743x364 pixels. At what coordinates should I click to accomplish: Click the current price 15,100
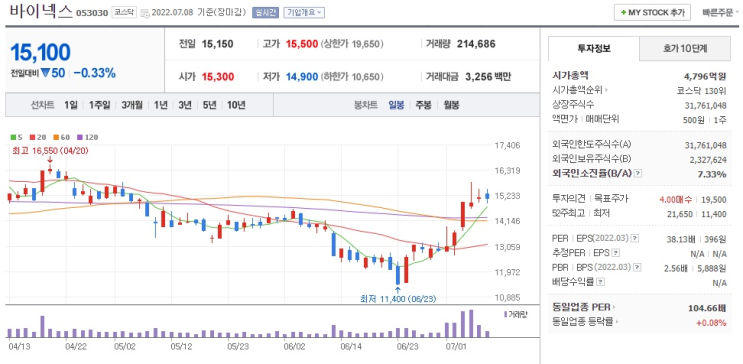(40, 52)
